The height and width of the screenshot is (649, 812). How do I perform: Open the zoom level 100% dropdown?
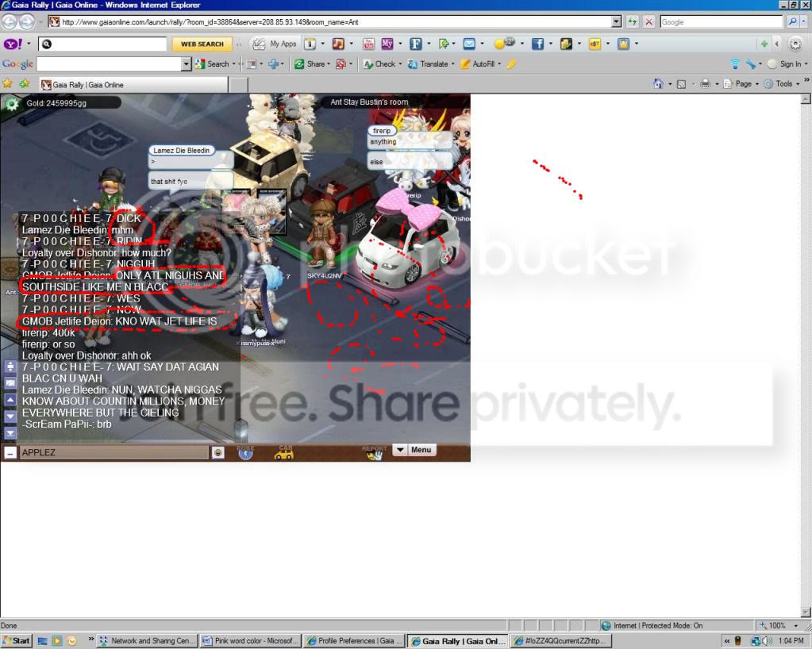(x=796, y=626)
